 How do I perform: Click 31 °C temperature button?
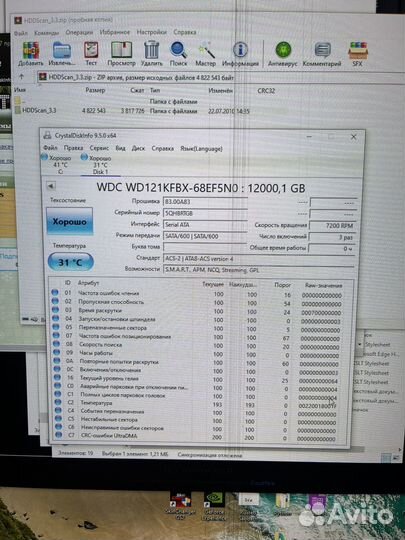point(71,262)
